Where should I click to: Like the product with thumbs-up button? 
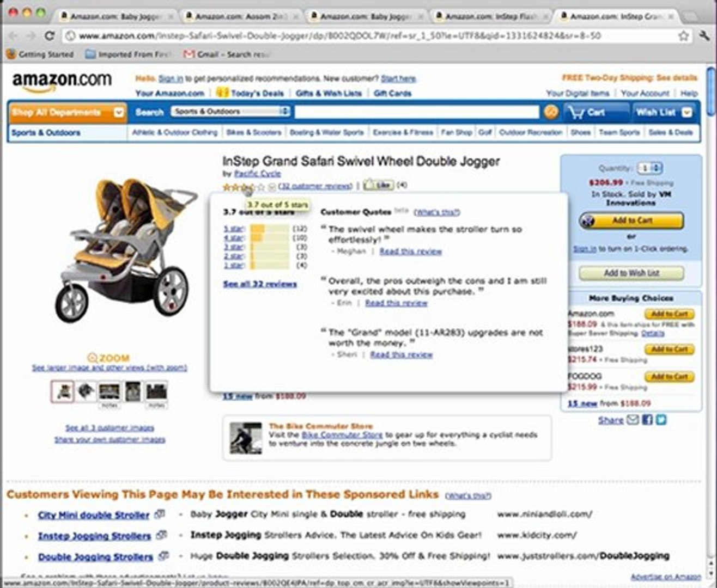click(x=378, y=185)
